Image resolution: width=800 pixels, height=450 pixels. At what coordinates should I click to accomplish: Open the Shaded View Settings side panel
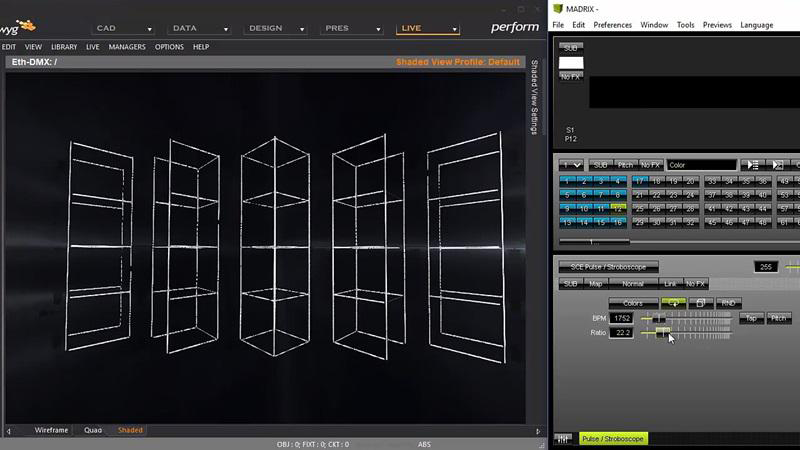[x=534, y=97]
